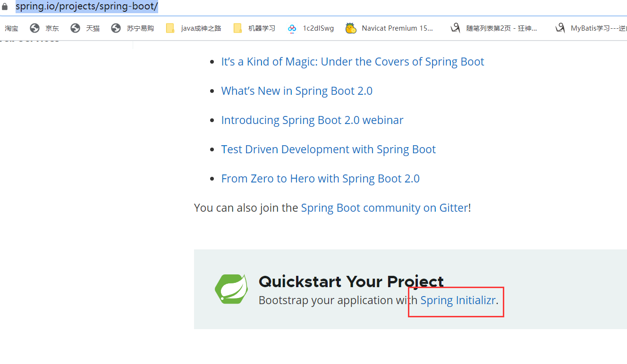
Task: Click the spring.io/projects/spring-boot/ address bar URL
Action: click(86, 7)
